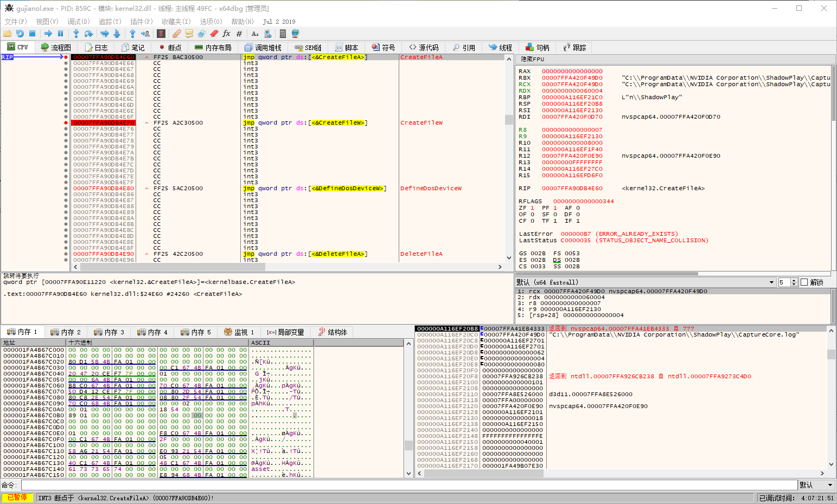Switch to the 日志 tab
Screen dimensions: 837x504
pos(96,48)
